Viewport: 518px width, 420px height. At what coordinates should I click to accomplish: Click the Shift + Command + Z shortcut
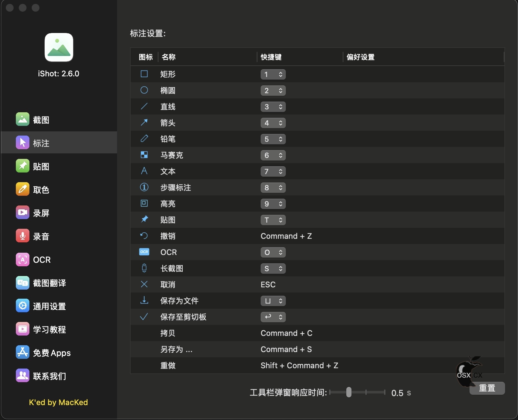pos(299,365)
